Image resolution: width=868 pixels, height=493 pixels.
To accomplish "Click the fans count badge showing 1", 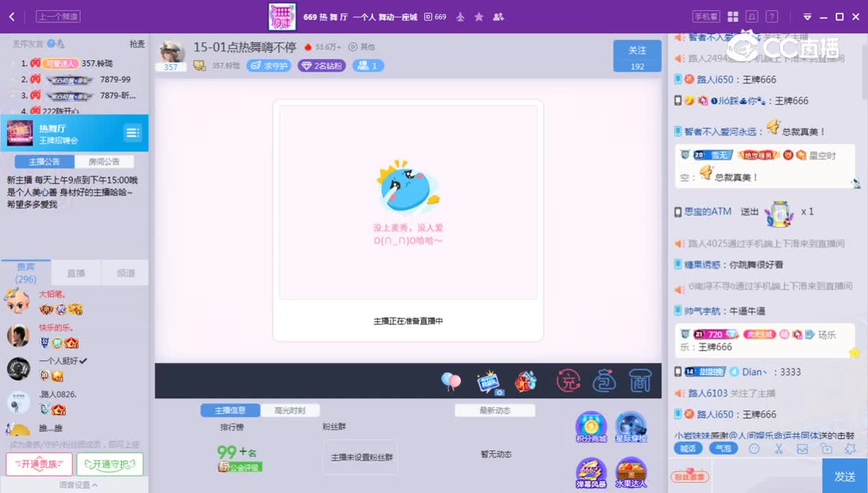I will [x=368, y=66].
